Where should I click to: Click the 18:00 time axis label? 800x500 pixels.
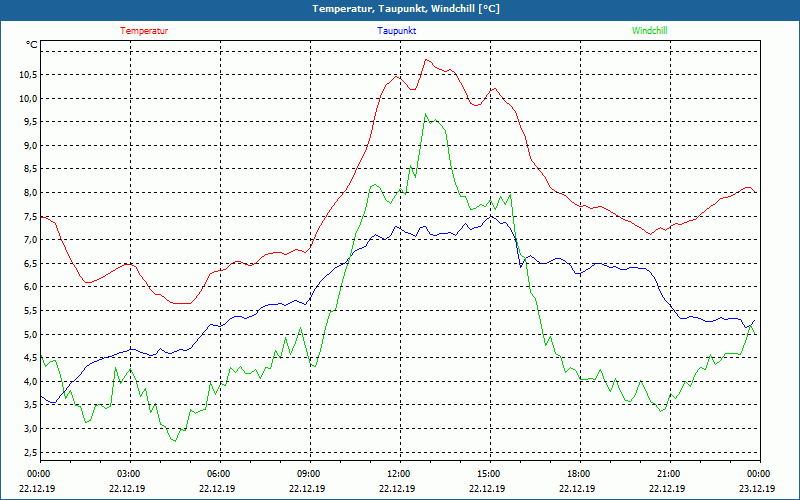[578, 474]
